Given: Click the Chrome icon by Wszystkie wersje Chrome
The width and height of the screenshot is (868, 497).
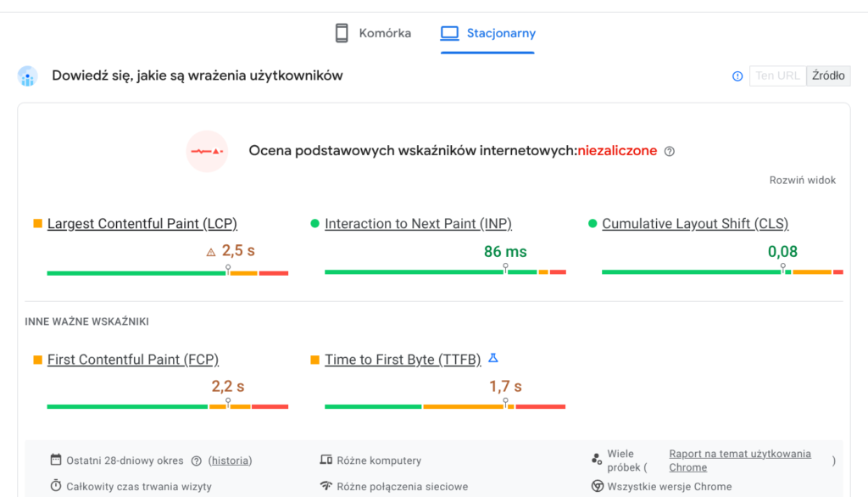Looking at the screenshot, I should (598, 486).
